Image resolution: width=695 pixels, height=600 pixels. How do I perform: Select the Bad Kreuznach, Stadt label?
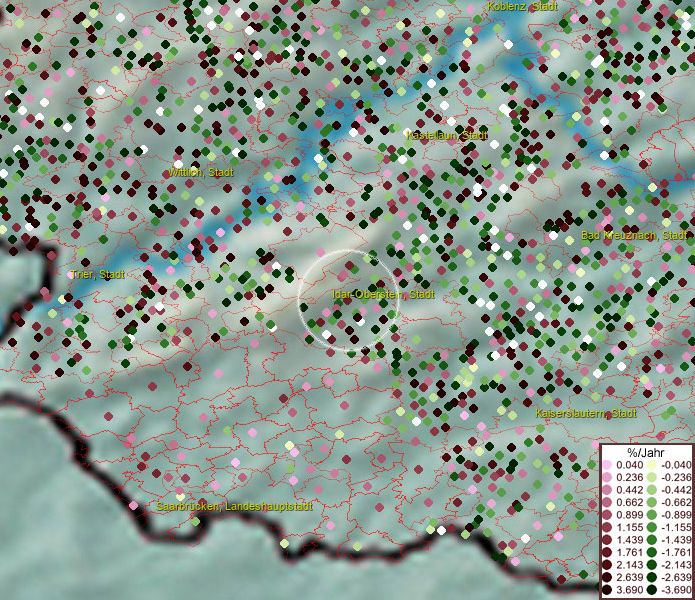pos(634,235)
